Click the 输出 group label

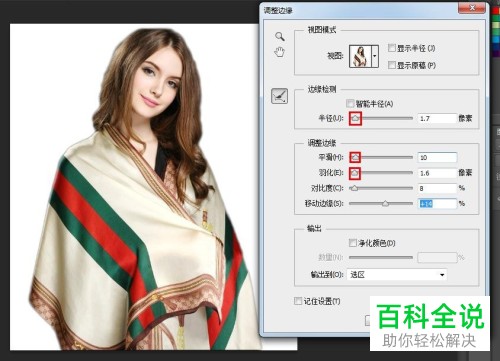click(x=314, y=228)
